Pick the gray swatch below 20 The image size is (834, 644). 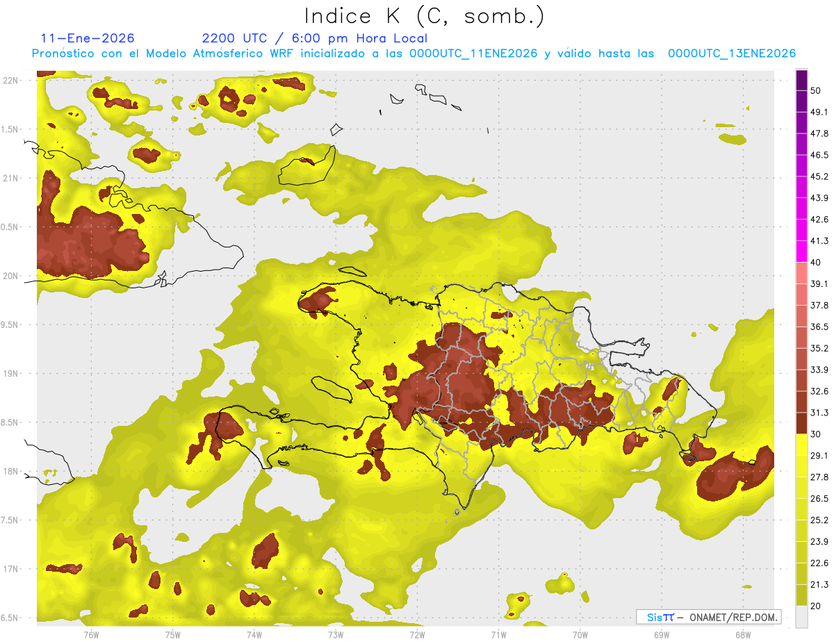(802, 616)
